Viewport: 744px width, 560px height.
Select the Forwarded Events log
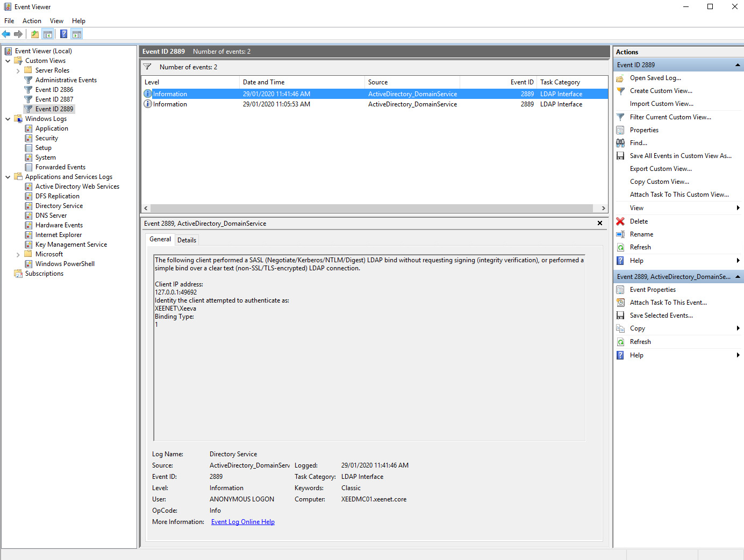(60, 167)
